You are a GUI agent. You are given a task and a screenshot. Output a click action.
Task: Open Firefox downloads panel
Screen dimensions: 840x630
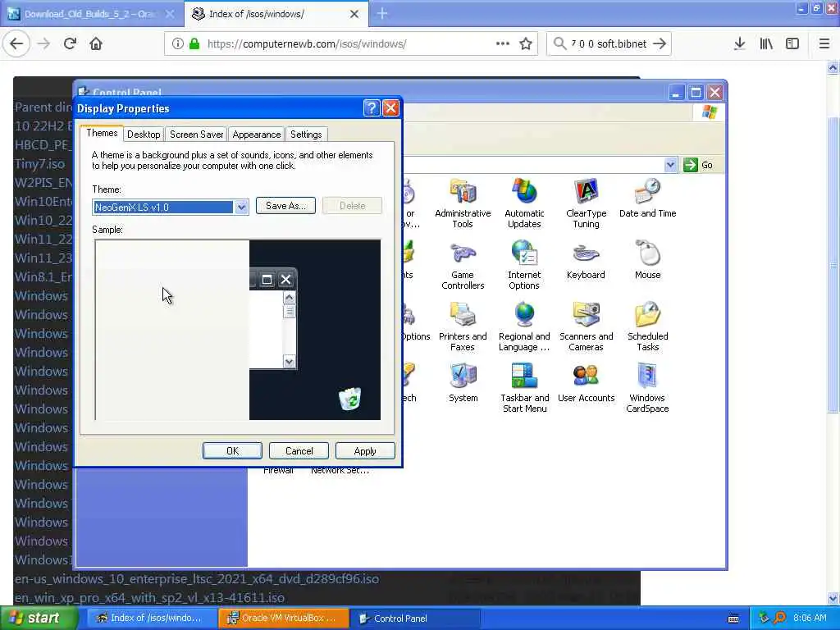coord(739,43)
